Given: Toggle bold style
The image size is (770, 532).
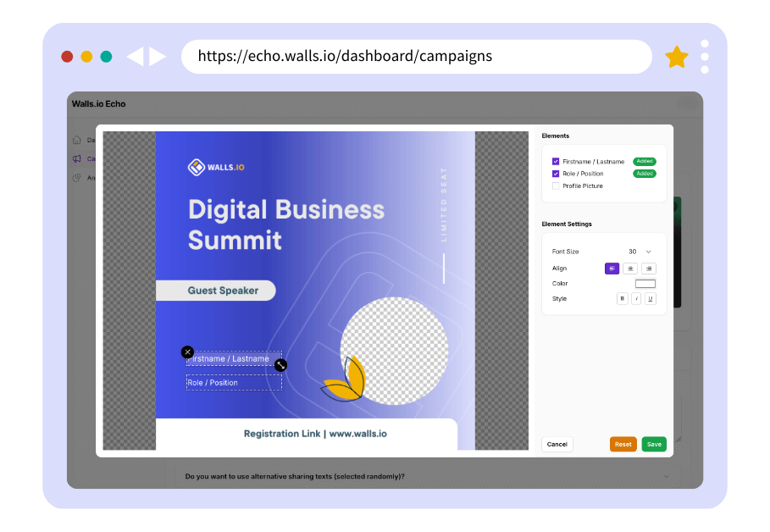Looking at the screenshot, I should (x=623, y=298).
